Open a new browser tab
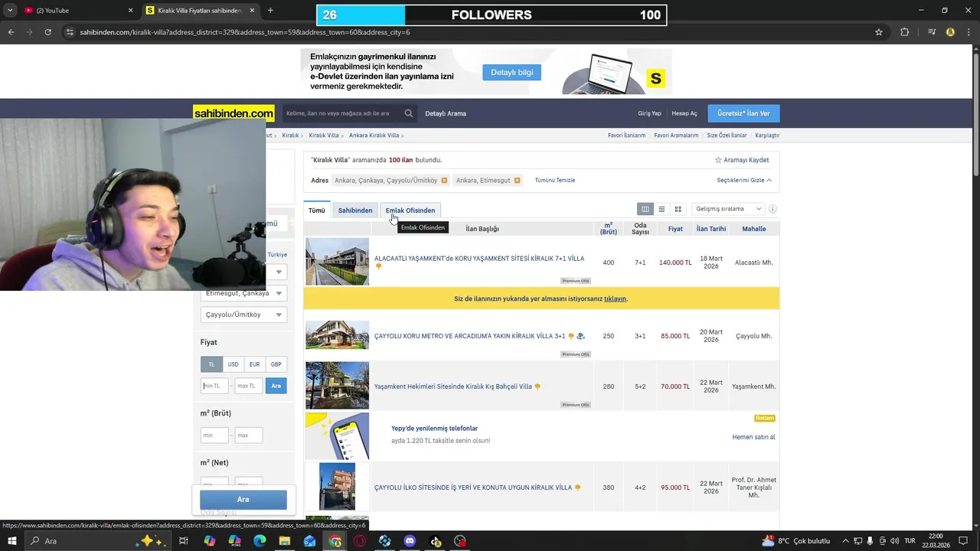 coord(270,10)
